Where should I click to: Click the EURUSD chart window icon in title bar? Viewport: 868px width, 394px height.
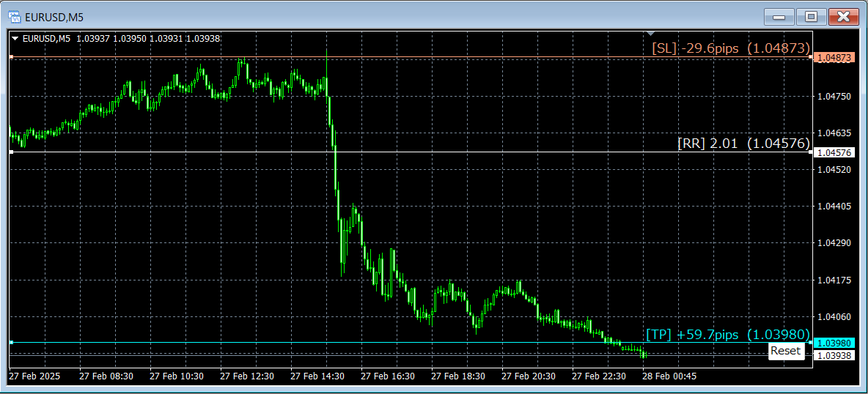(15, 17)
